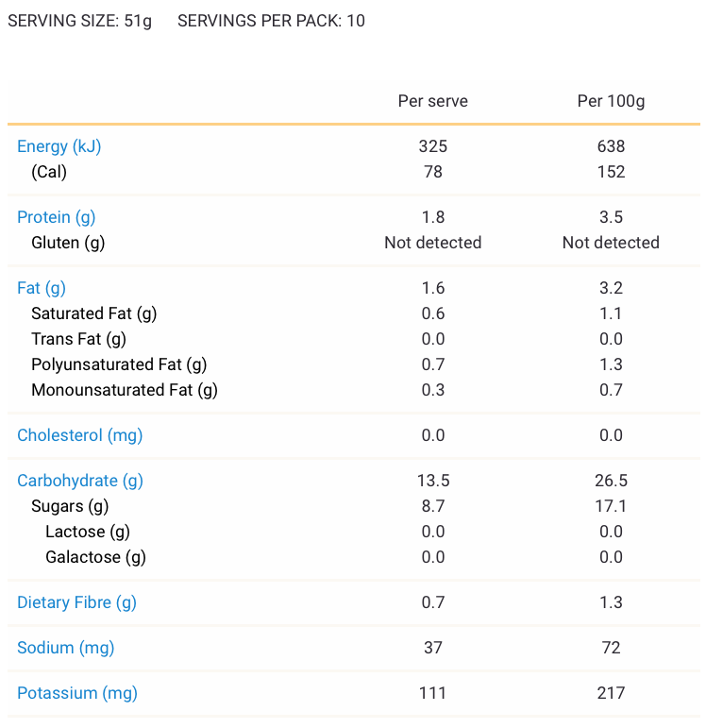Click the Saturated Fat (g) row label
The image size is (706, 728).
click(93, 313)
